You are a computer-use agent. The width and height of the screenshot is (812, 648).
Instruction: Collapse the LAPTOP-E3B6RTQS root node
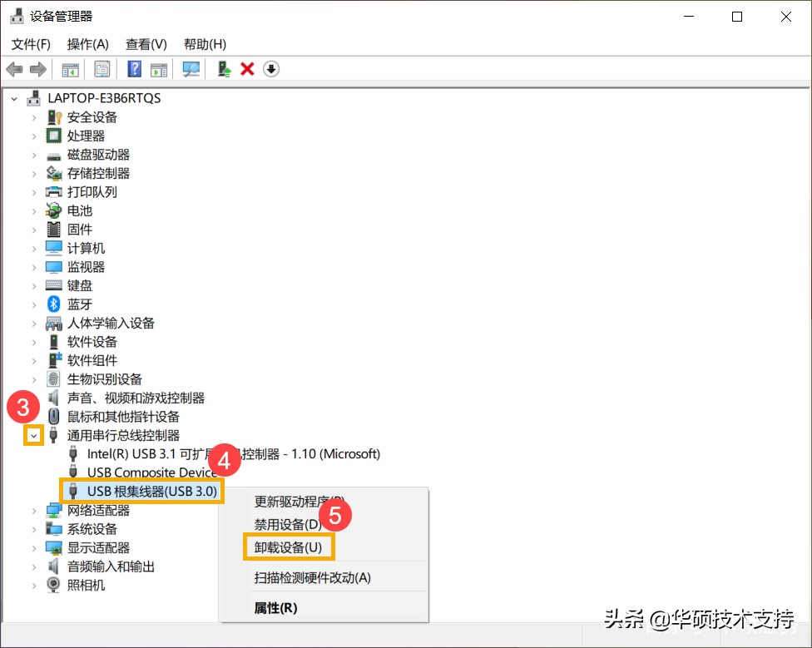click(13, 97)
